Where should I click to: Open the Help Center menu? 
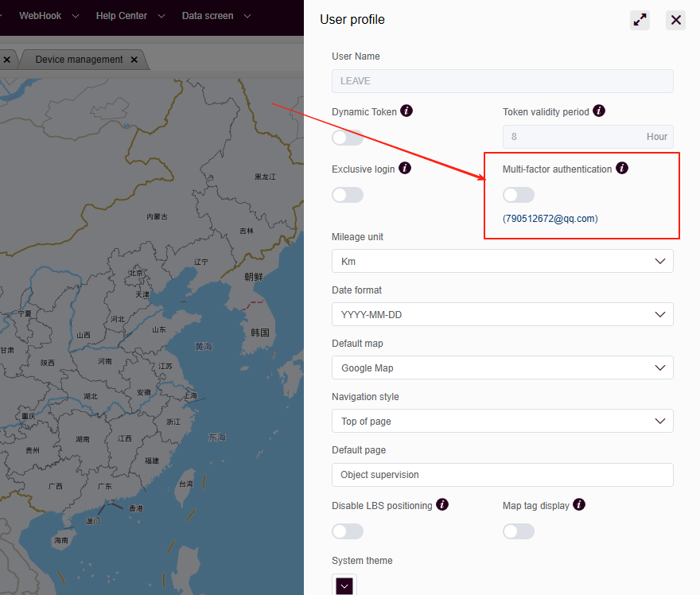pos(130,16)
